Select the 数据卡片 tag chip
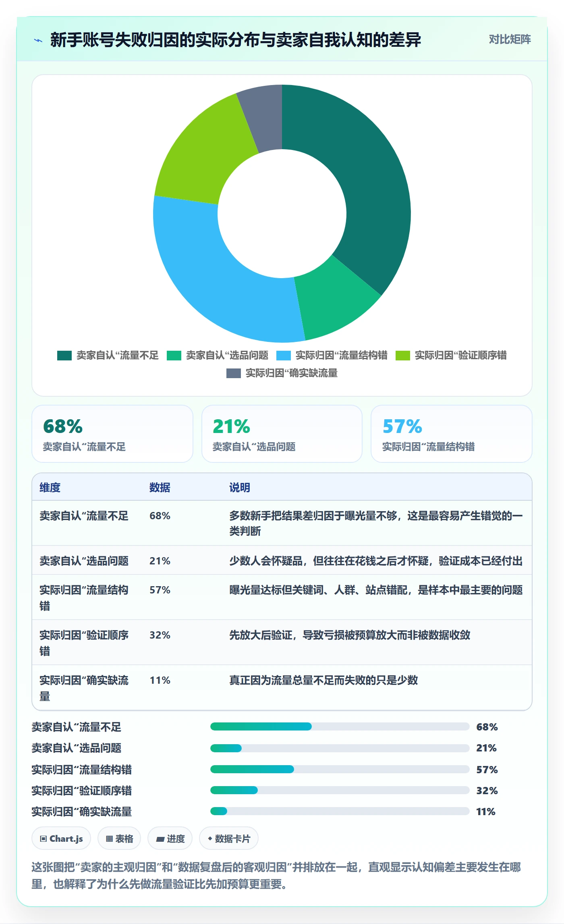 [229, 839]
